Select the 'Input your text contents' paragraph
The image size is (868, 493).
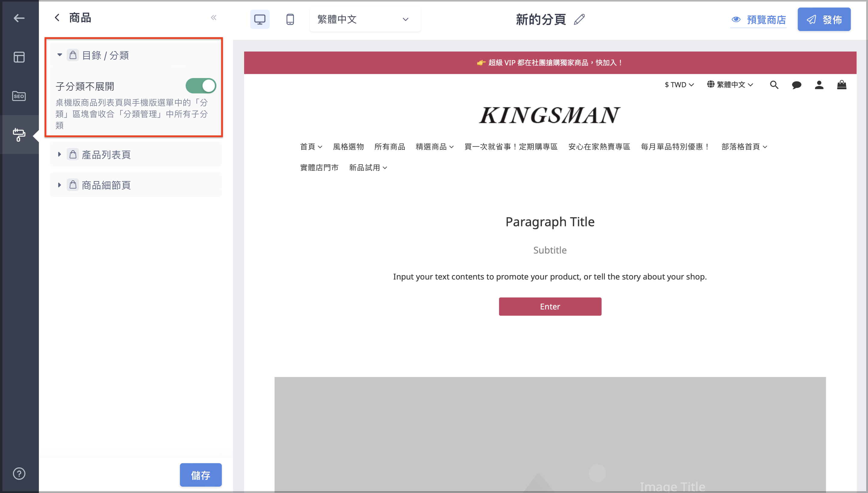tap(550, 277)
